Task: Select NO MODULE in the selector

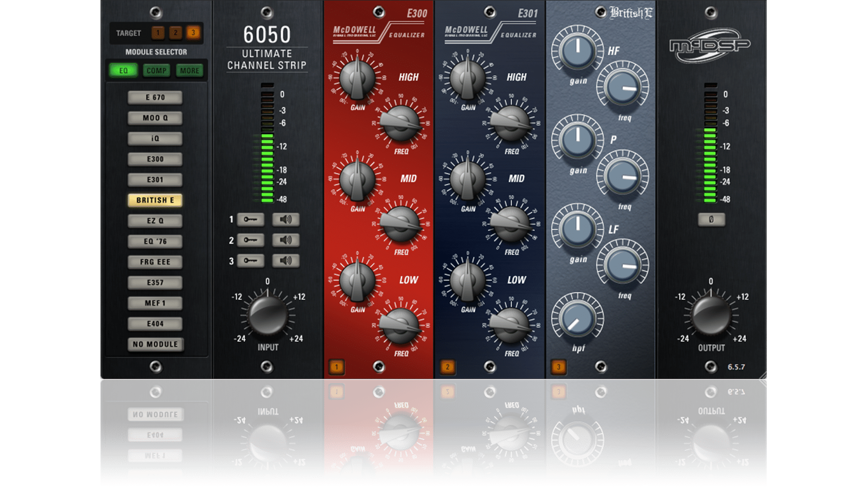Action: [155, 344]
